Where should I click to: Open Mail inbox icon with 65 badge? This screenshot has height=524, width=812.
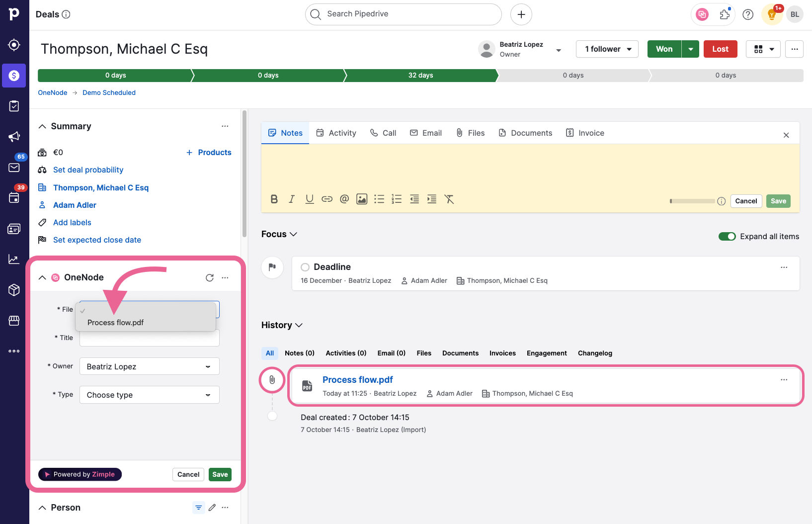click(x=14, y=168)
